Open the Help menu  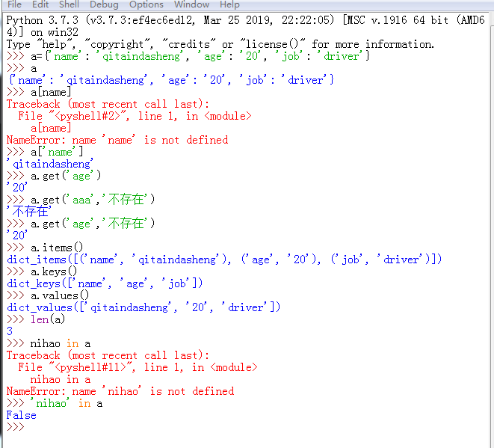(229, 4)
